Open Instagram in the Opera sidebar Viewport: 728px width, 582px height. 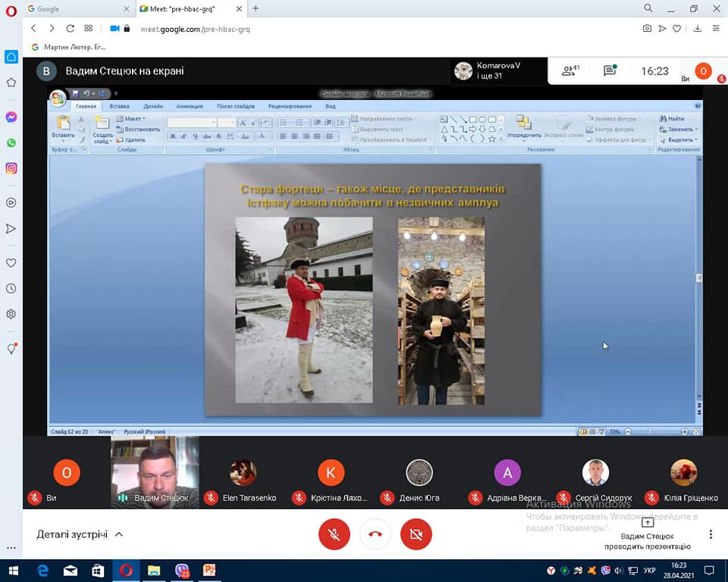click(x=11, y=168)
